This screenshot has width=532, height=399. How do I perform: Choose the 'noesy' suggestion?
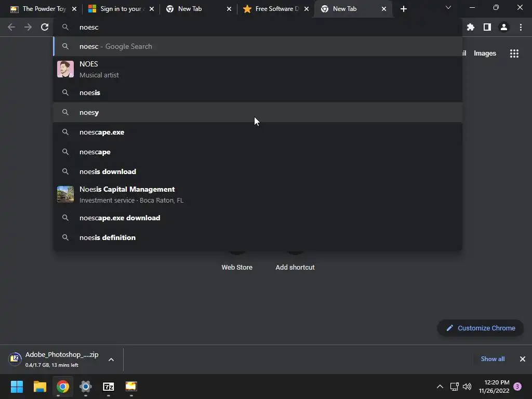click(258, 112)
